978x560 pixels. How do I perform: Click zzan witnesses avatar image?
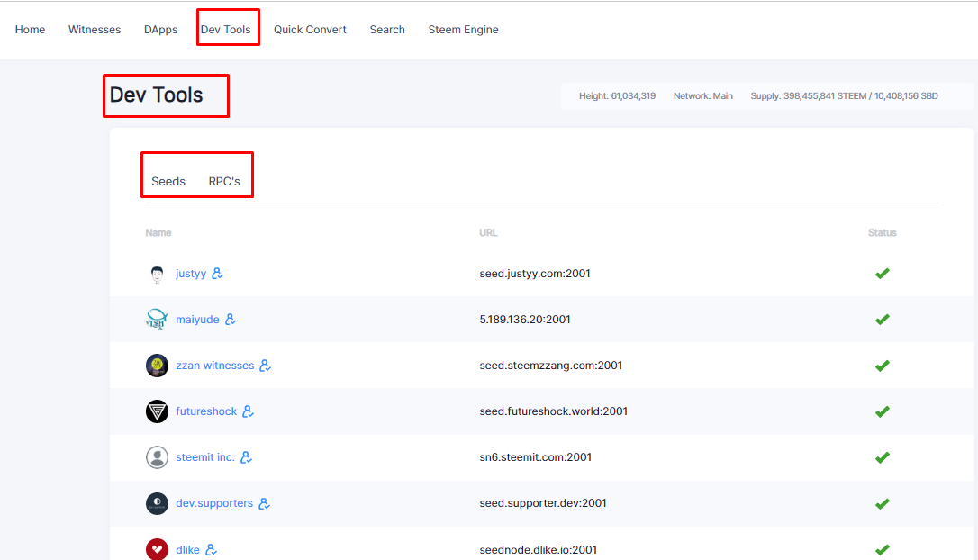click(157, 366)
